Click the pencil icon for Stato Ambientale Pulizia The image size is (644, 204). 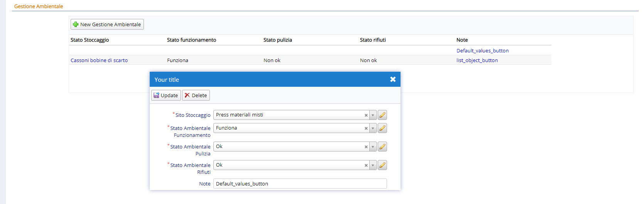pyautogui.click(x=382, y=147)
